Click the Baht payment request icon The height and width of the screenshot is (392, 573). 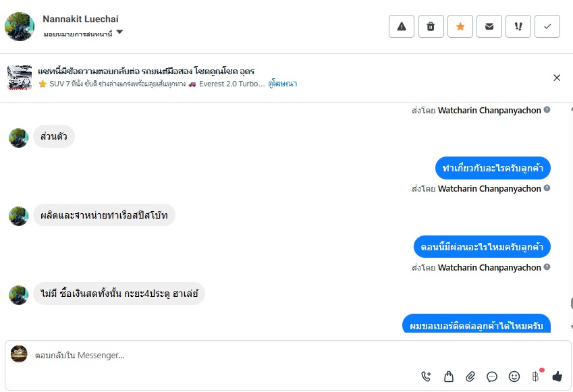(536, 376)
